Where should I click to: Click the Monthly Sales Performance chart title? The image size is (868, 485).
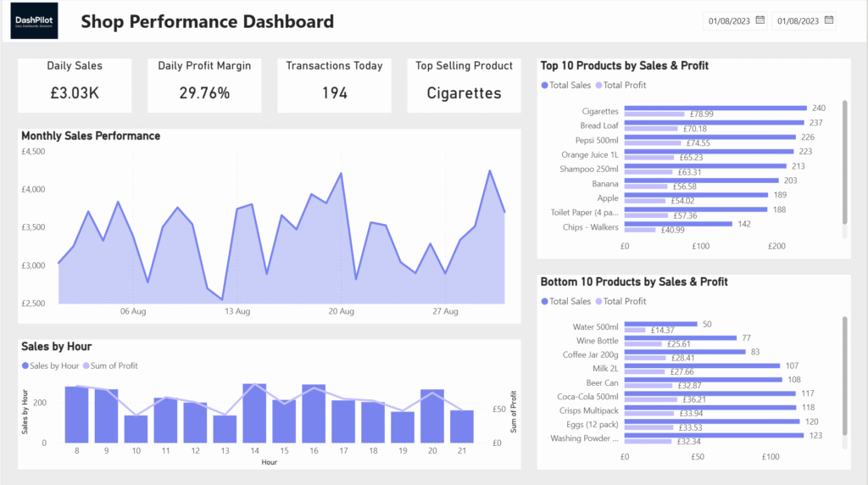91,136
